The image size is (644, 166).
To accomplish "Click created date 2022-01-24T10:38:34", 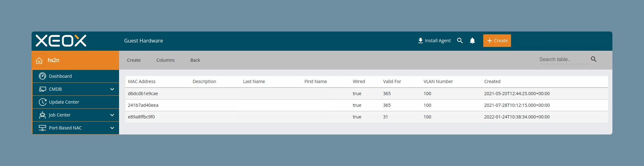I will tap(517, 117).
